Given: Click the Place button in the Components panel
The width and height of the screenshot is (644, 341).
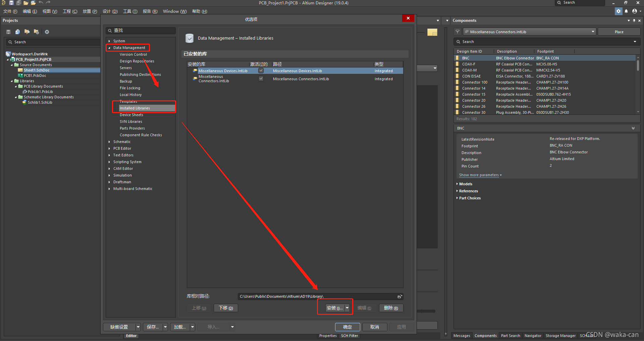Looking at the screenshot, I should point(619,32).
